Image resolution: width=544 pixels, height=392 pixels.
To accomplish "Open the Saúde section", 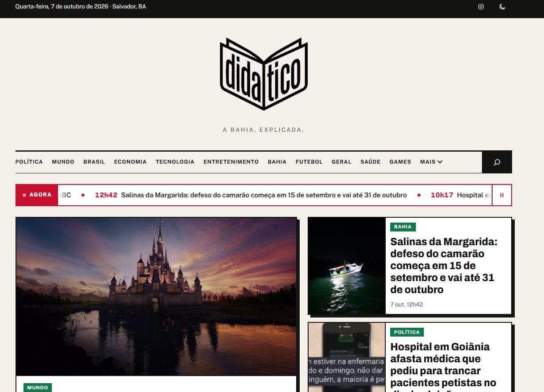I will click(x=371, y=162).
